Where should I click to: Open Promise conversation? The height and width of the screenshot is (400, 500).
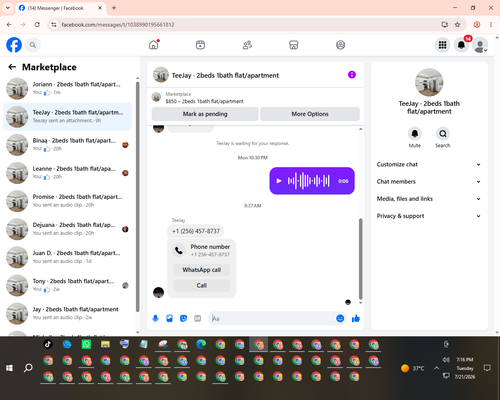point(67,201)
